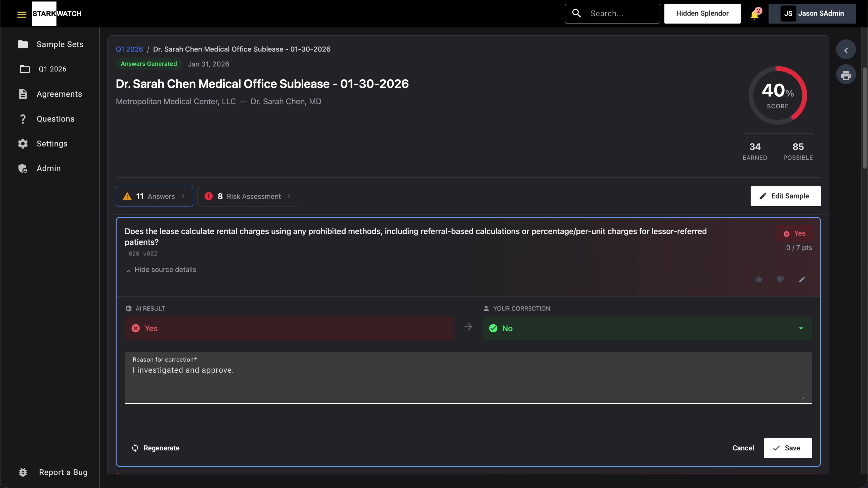Image resolution: width=868 pixels, height=488 pixels.
Task: Click the Regenerate button
Action: [155, 448]
